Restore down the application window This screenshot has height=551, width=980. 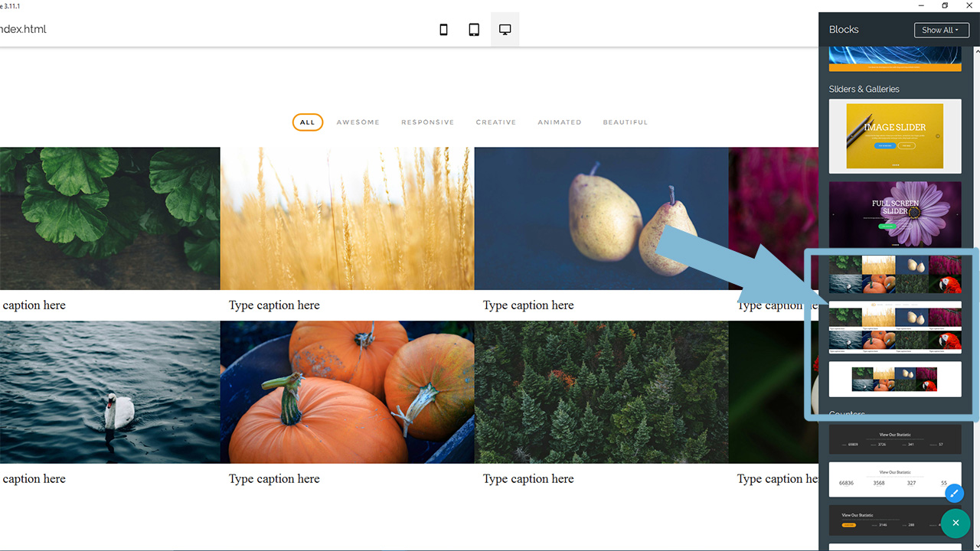[945, 6]
